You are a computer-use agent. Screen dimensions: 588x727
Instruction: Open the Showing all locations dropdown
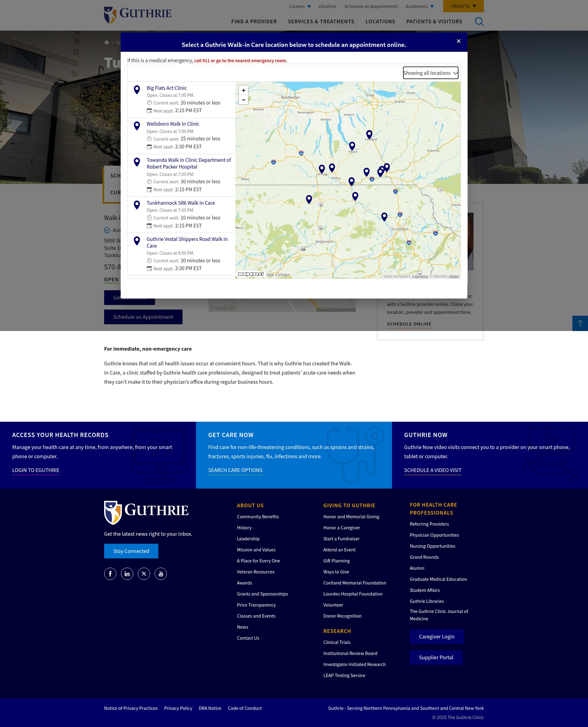[431, 73]
